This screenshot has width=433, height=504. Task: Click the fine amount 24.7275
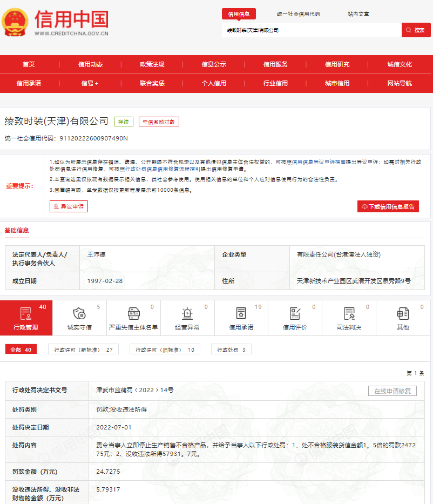(x=108, y=472)
